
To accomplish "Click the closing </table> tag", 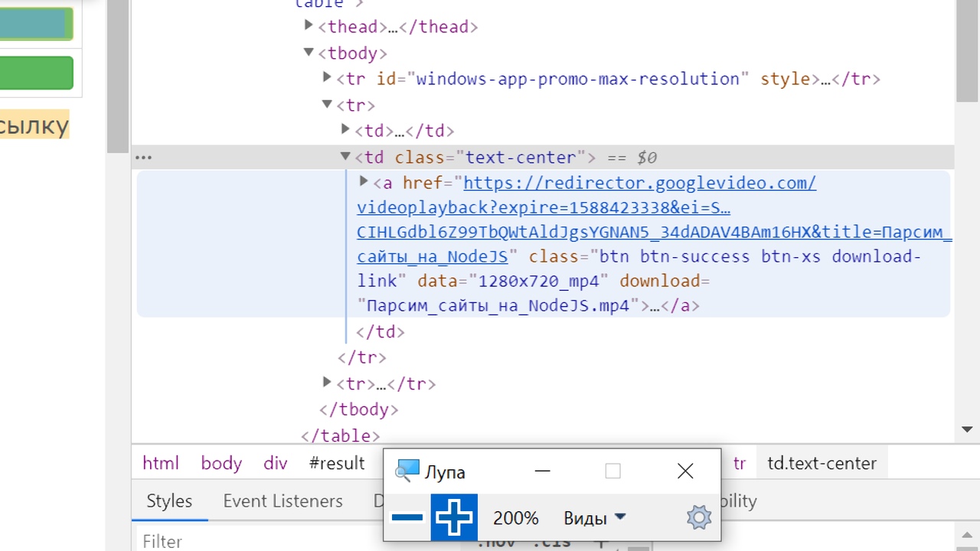I will 340,435.
